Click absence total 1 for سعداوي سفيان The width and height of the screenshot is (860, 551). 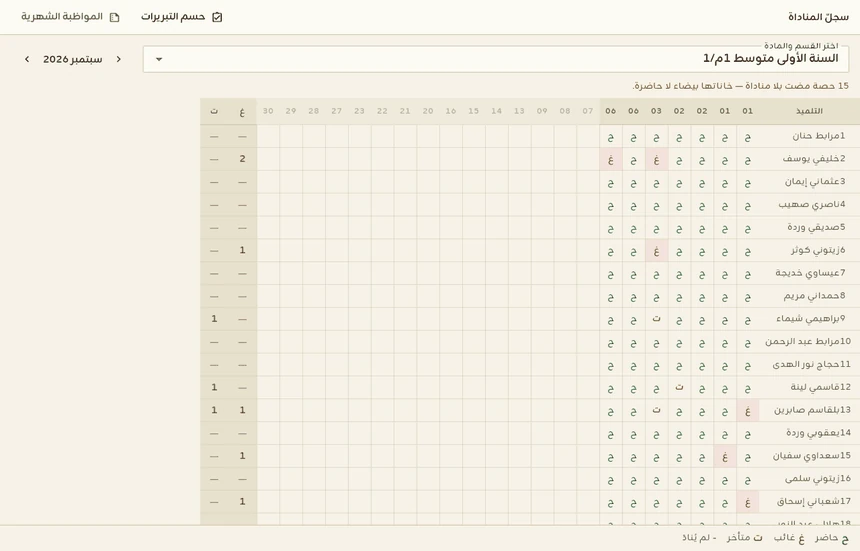pyautogui.click(x=242, y=456)
